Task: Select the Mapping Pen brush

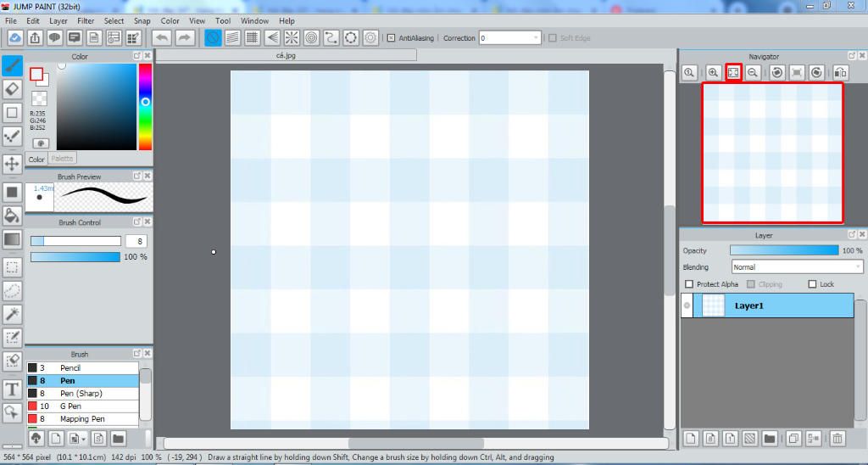Action: (x=82, y=419)
